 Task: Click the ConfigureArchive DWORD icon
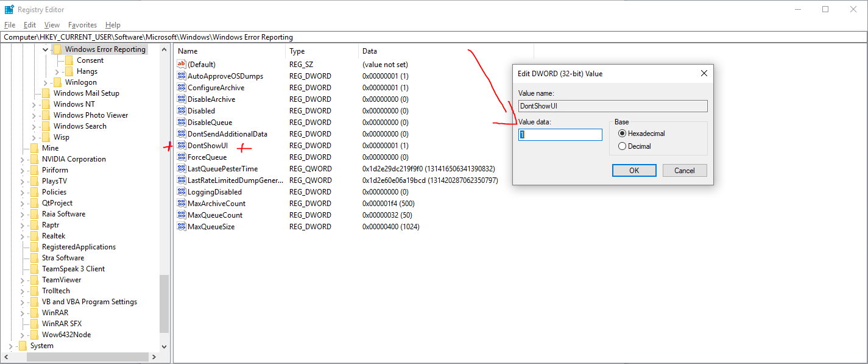(181, 87)
